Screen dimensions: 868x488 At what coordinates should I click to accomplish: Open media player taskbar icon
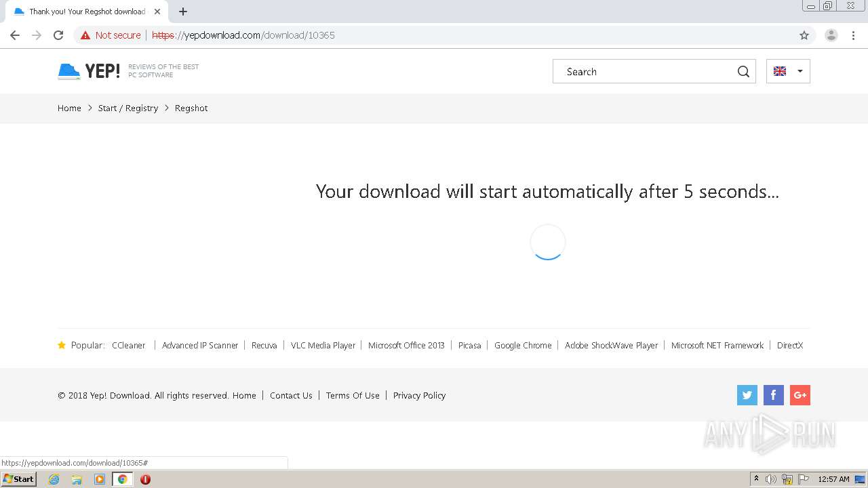coord(100,479)
